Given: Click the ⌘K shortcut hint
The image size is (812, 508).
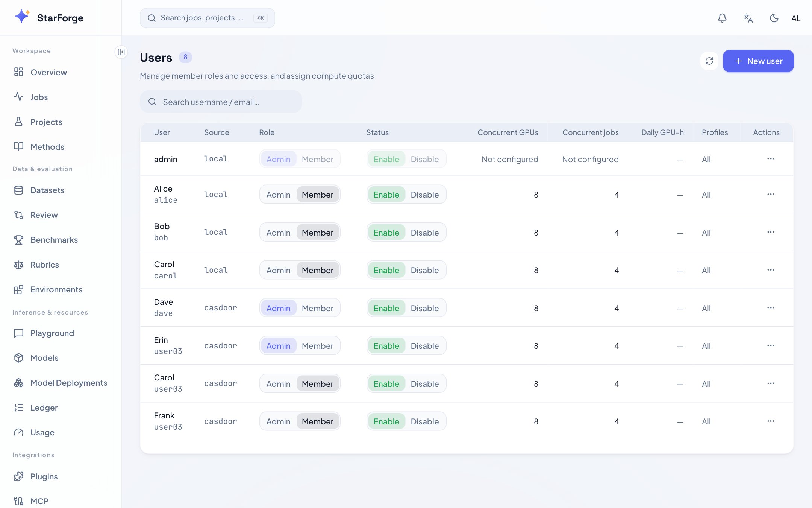Looking at the screenshot, I should point(261,18).
